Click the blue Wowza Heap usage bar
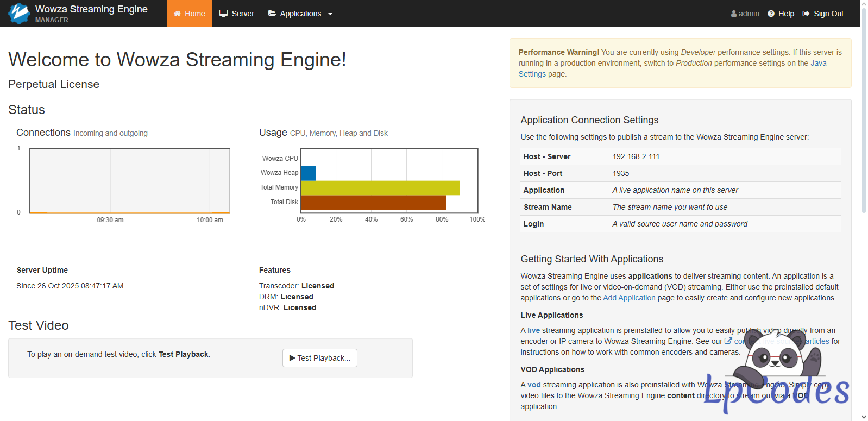The image size is (868, 421). click(x=308, y=173)
